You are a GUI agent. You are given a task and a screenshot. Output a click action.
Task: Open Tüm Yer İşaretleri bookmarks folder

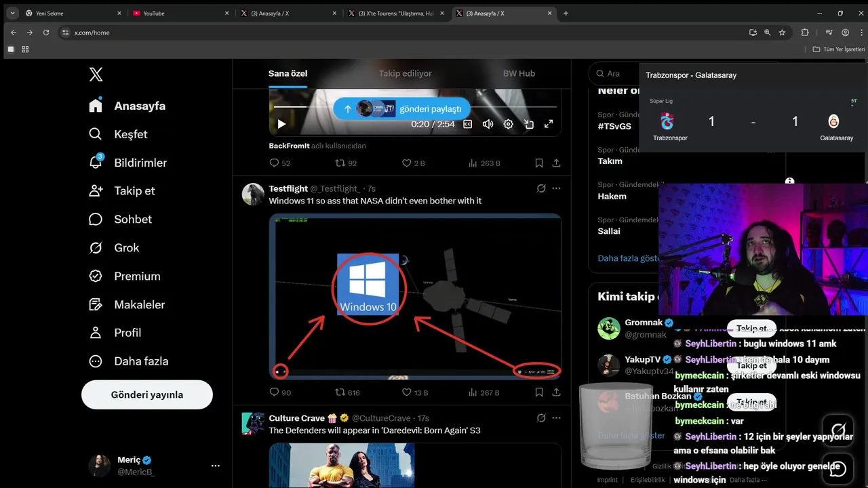pos(839,49)
